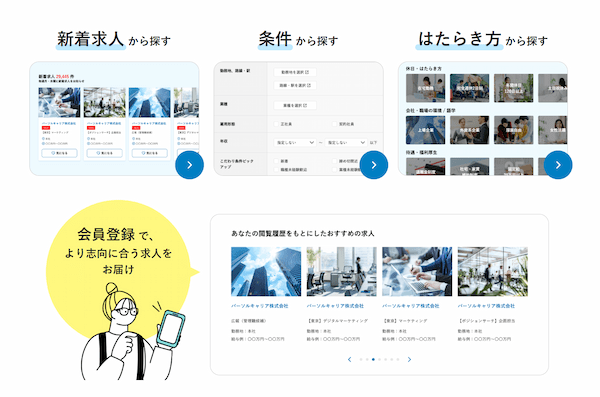The width and height of the screenshot is (600, 397).
Task: Open company link above 【ポジションサーチ】企画担当
Action: tap(486, 306)
